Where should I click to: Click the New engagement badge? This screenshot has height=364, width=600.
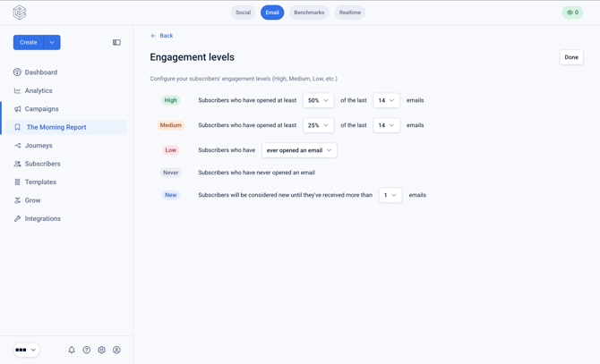(171, 195)
